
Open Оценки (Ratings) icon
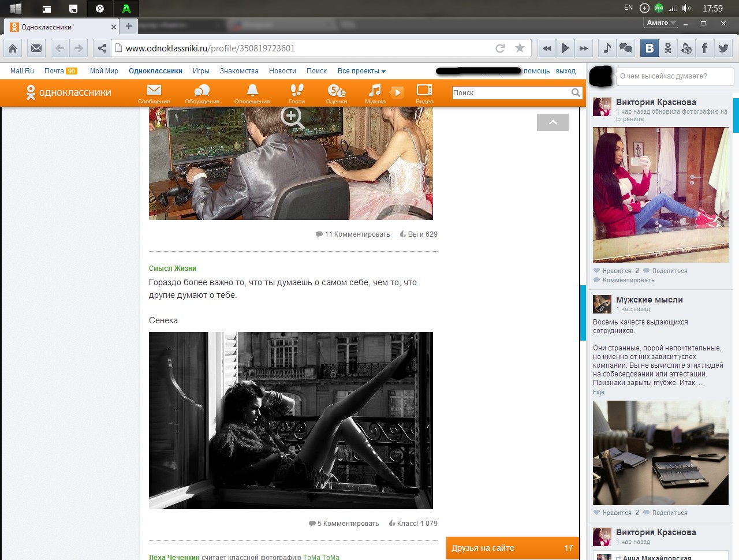click(x=336, y=93)
